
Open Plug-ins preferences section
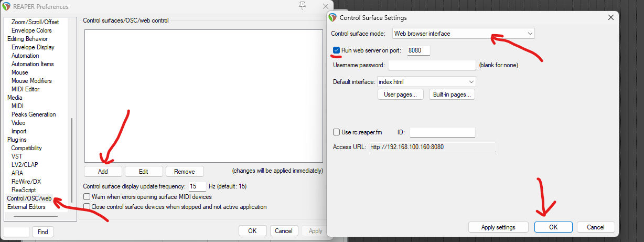17,140
